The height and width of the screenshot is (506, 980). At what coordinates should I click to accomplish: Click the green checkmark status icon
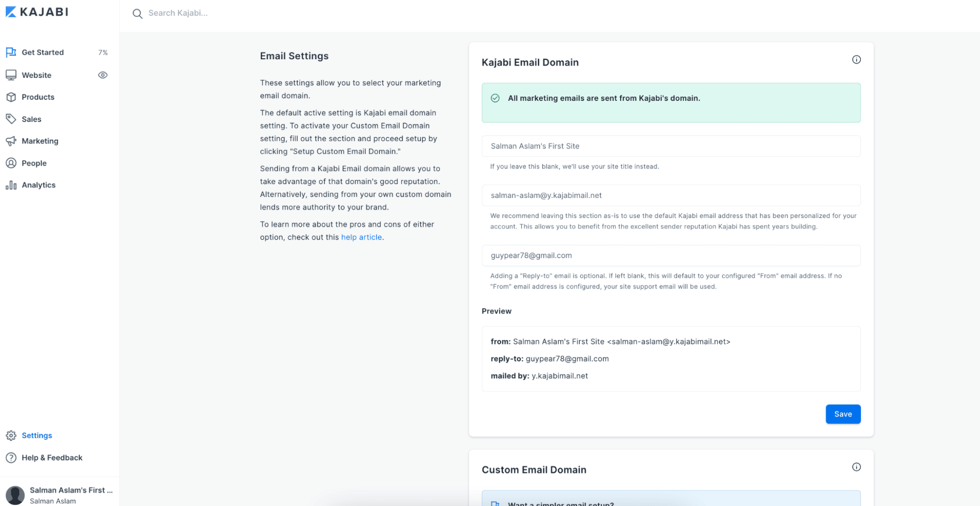coord(495,98)
